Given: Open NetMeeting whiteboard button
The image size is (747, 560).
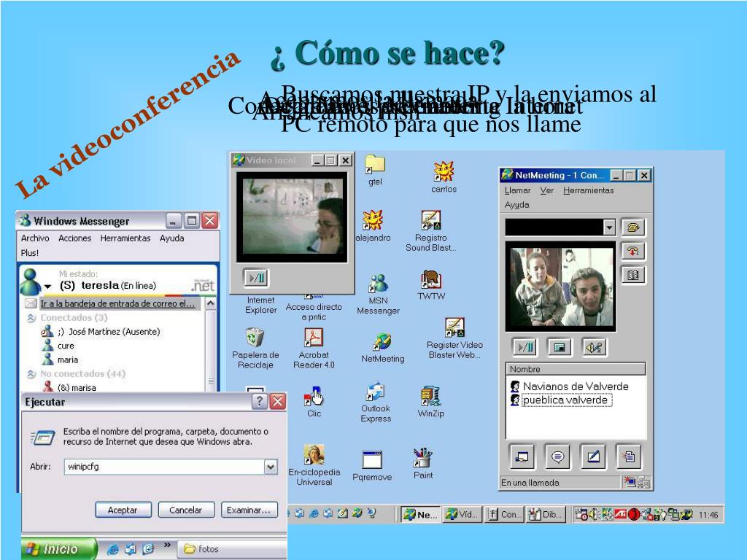Looking at the screenshot, I should coord(593,457).
